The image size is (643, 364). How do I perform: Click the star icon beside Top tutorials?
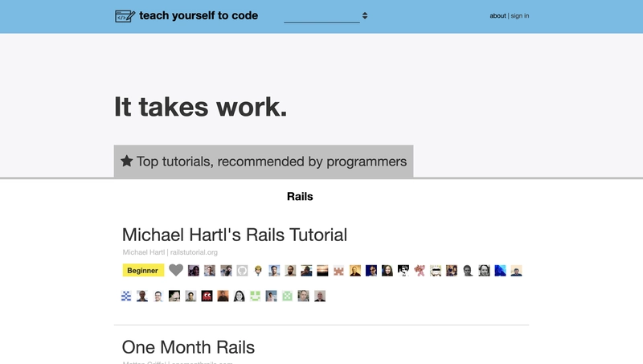point(127,161)
